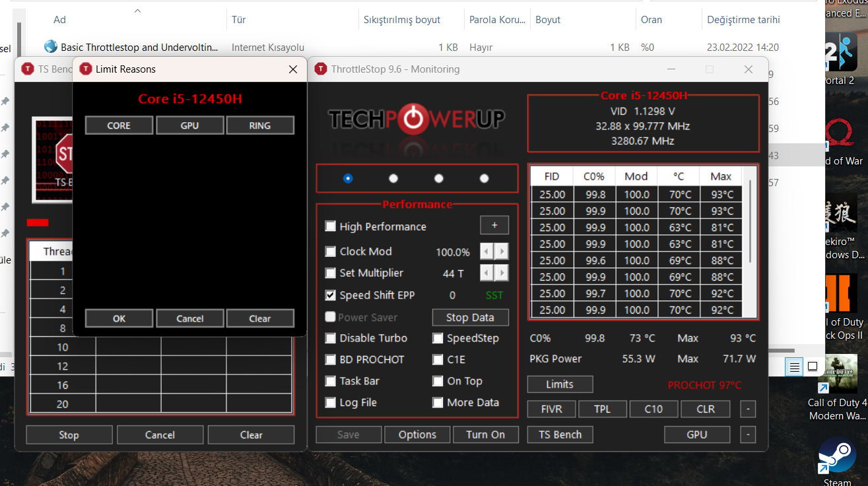Image resolution: width=868 pixels, height=486 pixels.
Task: Raise Set Multiplier with the right arrow
Action: pos(502,273)
